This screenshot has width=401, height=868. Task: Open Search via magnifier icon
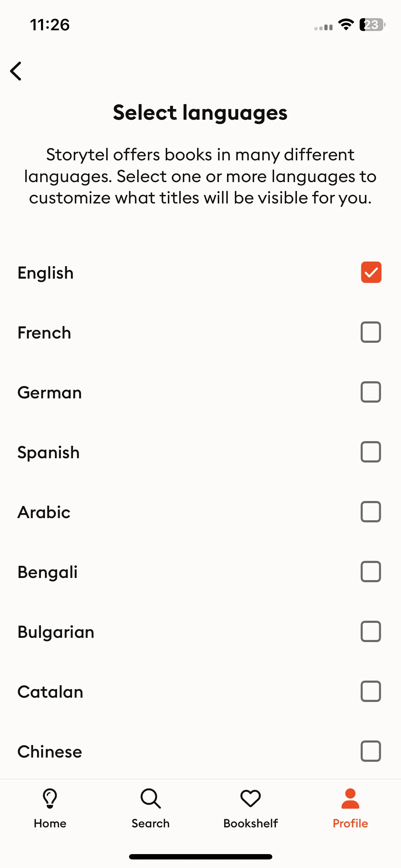click(150, 798)
